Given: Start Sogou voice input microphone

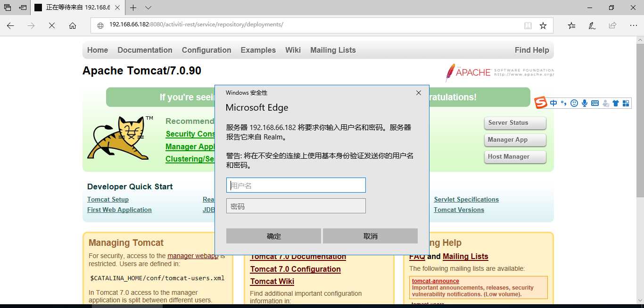Looking at the screenshot, I should coord(585,103).
